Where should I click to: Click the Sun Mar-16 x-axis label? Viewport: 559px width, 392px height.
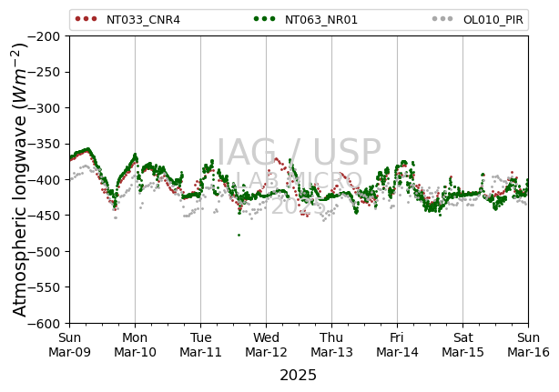click(528, 345)
